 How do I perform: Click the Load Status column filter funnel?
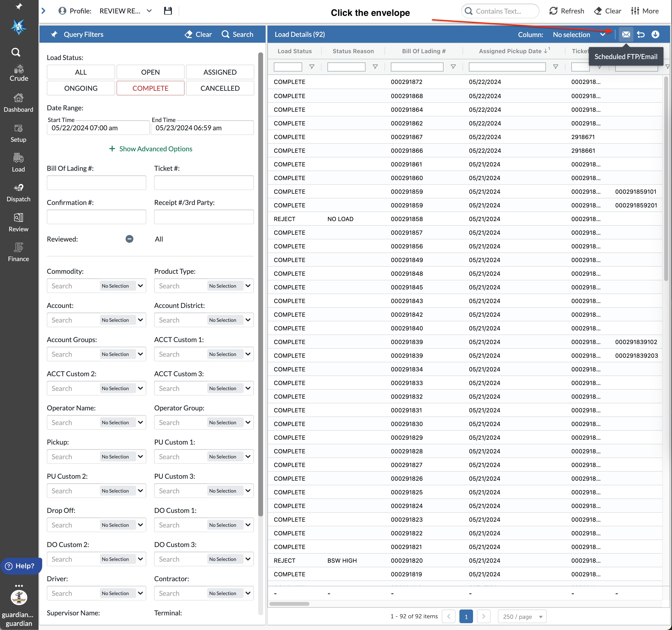[x=312, y=67]
